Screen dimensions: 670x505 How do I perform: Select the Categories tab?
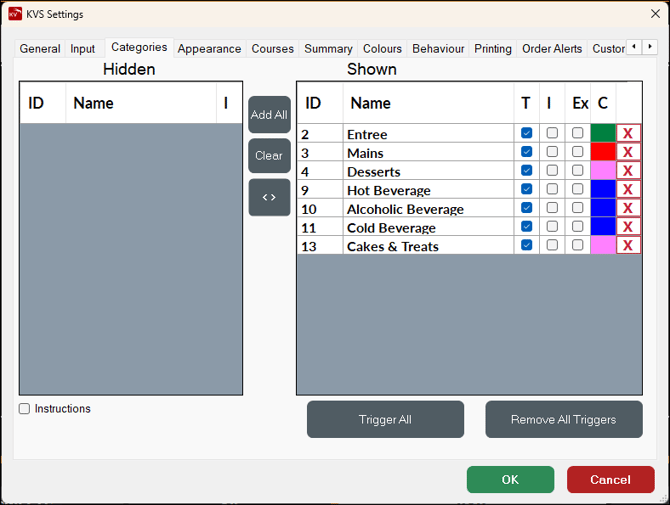pyautogui.click(x=139, y=47)
